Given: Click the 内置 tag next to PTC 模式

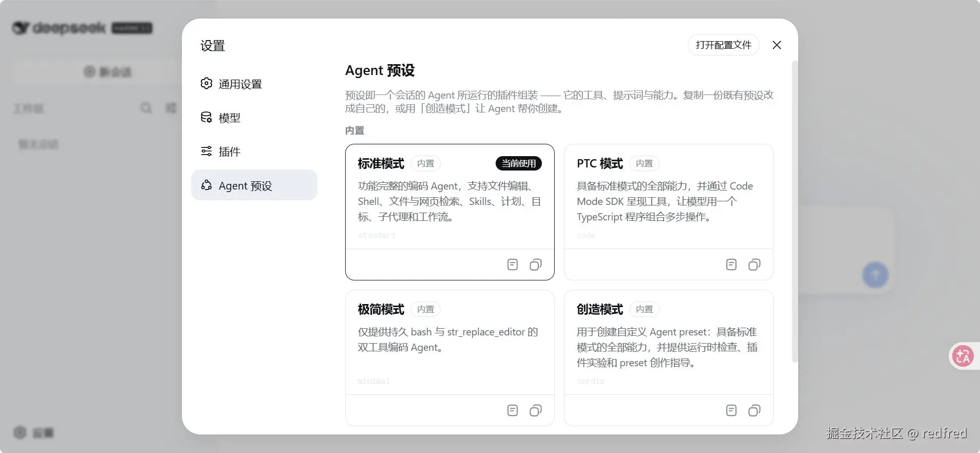Looking at the screenshot, I should coord(645,163).
